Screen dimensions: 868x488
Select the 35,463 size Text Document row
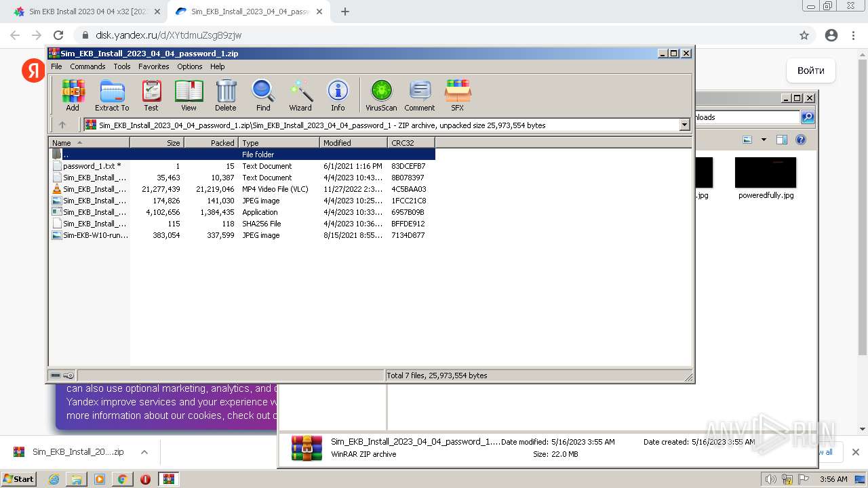(242, 178)
